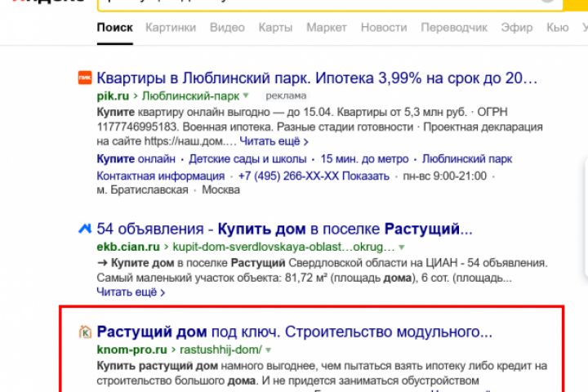
Task: Open the 54 объявления Купить дом headline
Action: tap(285, 229)
